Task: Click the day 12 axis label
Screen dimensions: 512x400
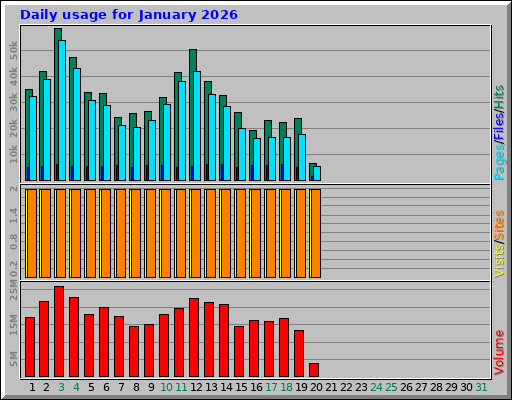Action: tap(196, 387)
